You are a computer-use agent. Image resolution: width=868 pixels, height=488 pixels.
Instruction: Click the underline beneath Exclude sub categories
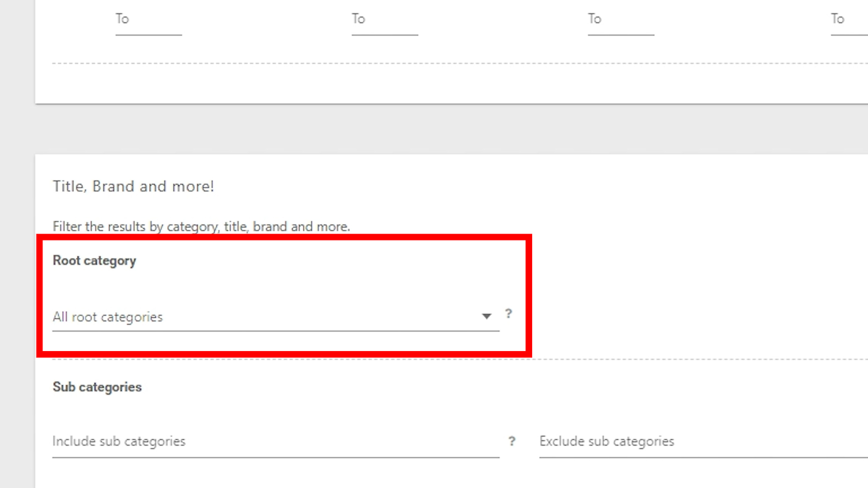click(x=701, y=457)
